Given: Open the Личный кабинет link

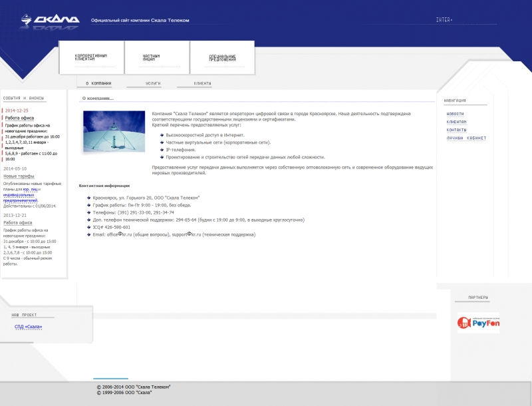Looking at the screenshot, I should pyautogui.click(x=466, y=138).
